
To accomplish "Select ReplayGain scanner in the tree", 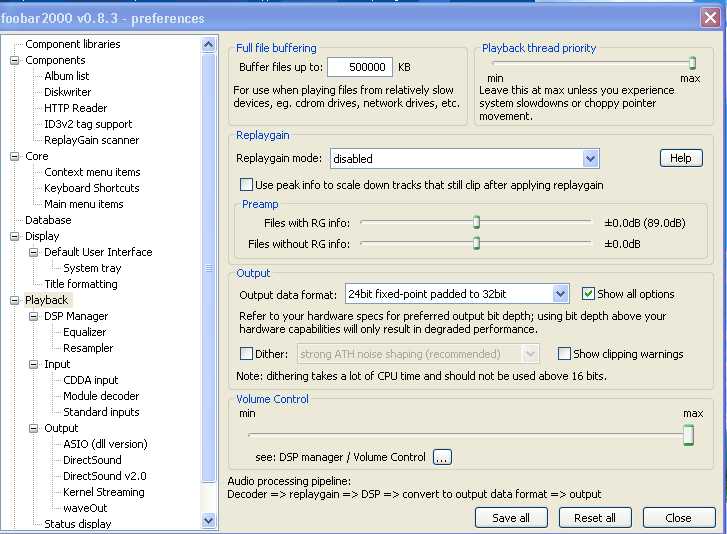I will pyautogui.click(x=91, y=140).
